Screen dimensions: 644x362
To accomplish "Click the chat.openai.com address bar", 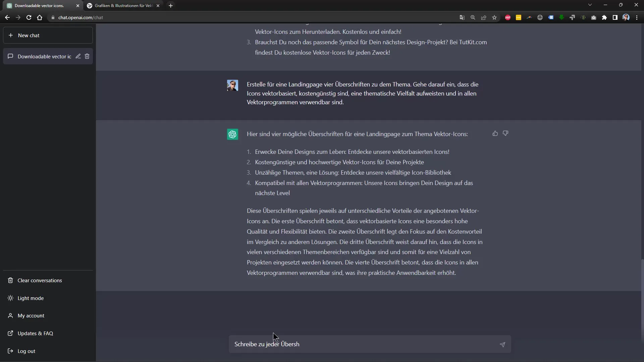I will 80,17.
